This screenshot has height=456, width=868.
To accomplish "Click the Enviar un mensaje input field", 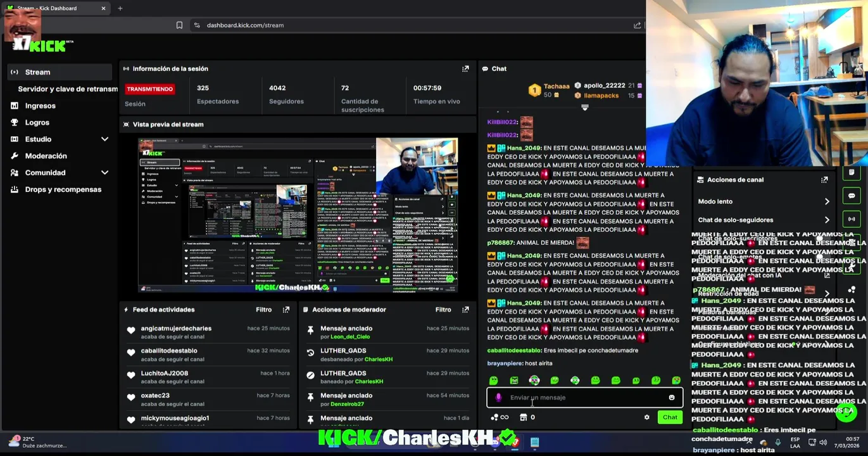I will tap(584, 398).
